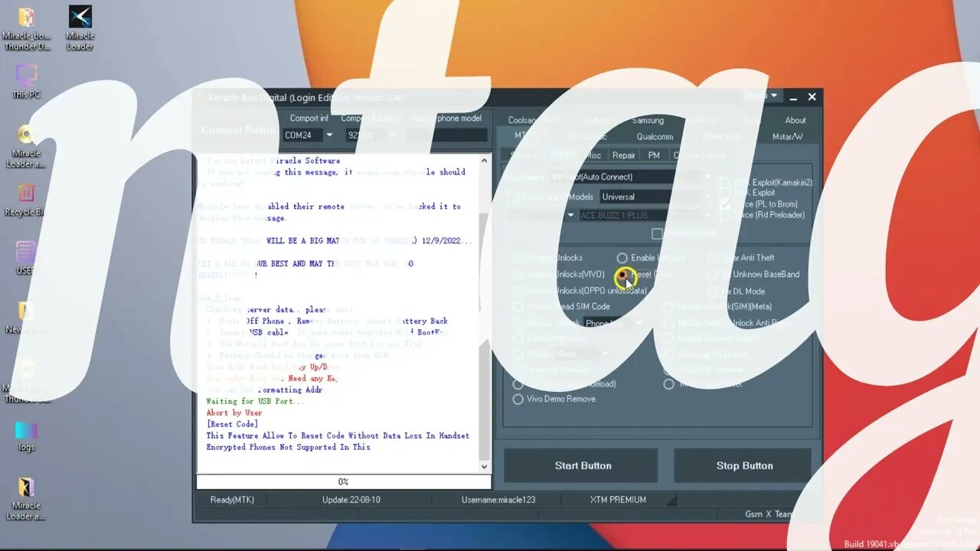Toggle MTK Exploit(Kamakiri2) checkbox
The height and width of the screenshot is (551, 980).
pyautogui.click(x=725, y=183)
